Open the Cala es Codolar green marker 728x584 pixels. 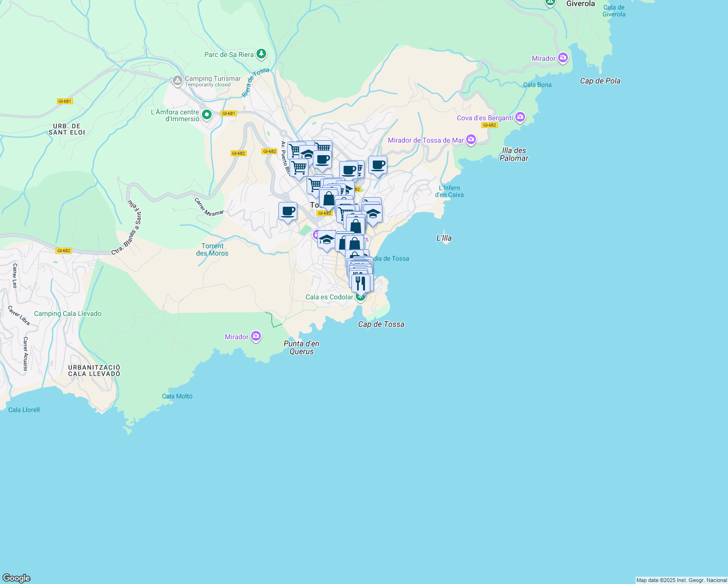pyautogui.click(x=361, y=297)
